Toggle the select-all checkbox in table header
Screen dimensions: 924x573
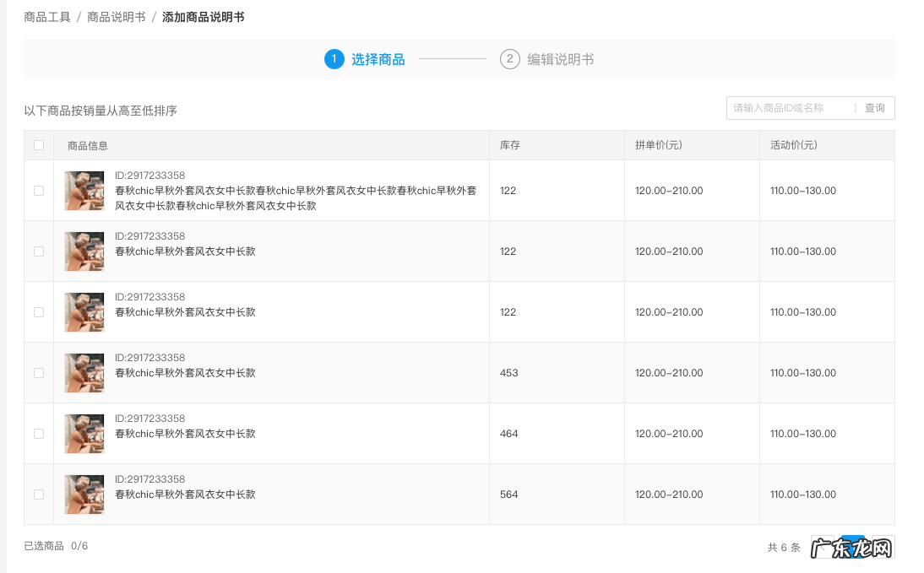pyautogui.click(x=39, y=145)
